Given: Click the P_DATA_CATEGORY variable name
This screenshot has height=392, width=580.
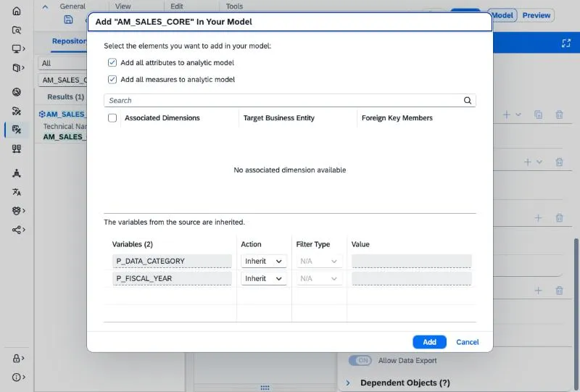Looking at the screenshot, I should pyautogui.click(x=172, y=261).
